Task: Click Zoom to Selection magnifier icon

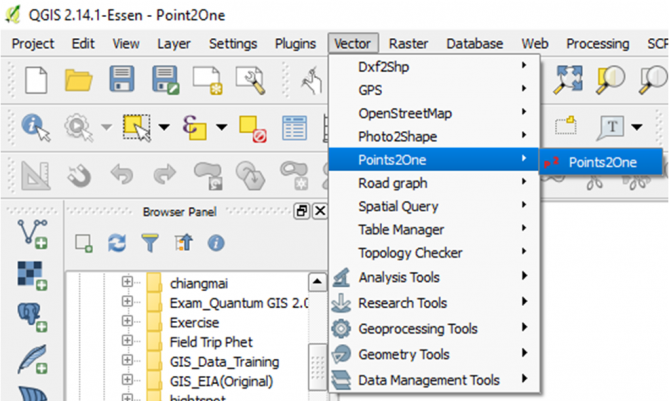Action: pos(610,79)
